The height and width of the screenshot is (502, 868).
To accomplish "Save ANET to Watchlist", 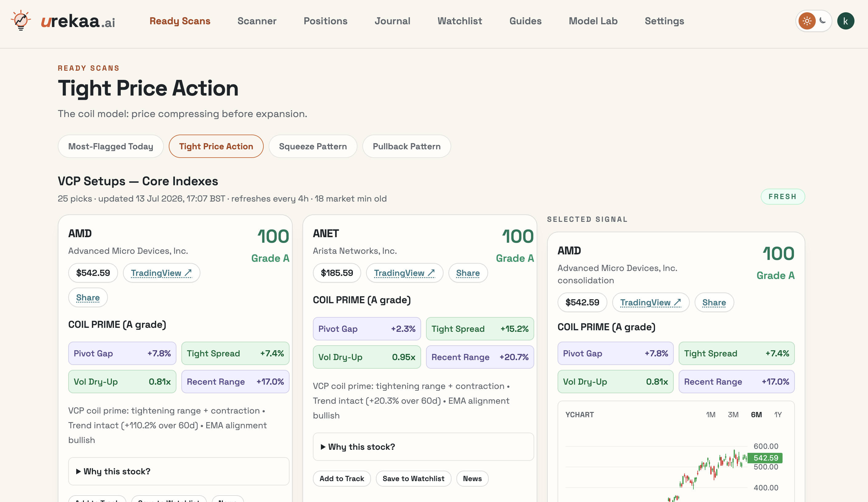I will pyautogui.click(x=413, y=479).
